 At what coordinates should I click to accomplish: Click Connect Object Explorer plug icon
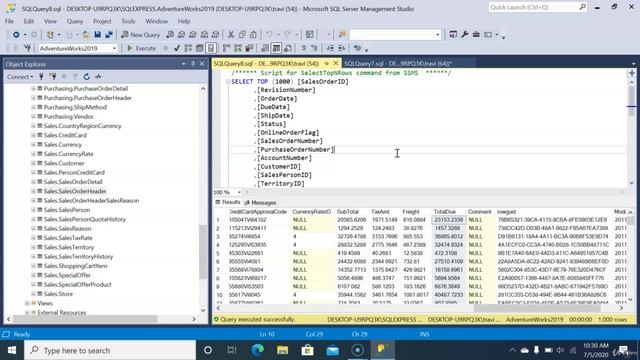point(41,76)
